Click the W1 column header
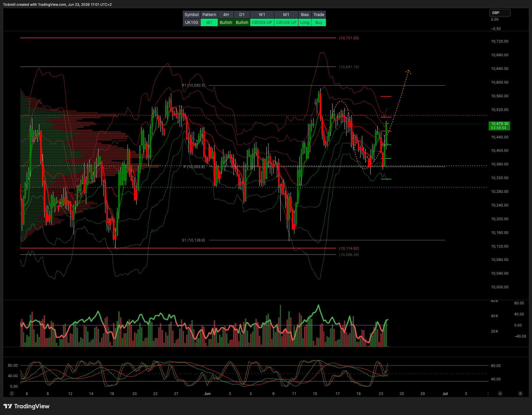This screenshot has height=415, width=532. tap(262, 15)
